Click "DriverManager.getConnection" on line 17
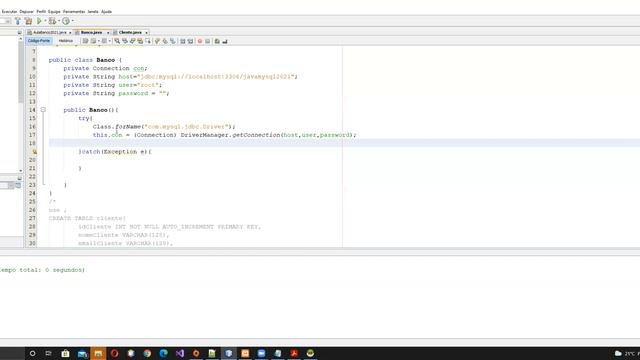 point(231,135)
